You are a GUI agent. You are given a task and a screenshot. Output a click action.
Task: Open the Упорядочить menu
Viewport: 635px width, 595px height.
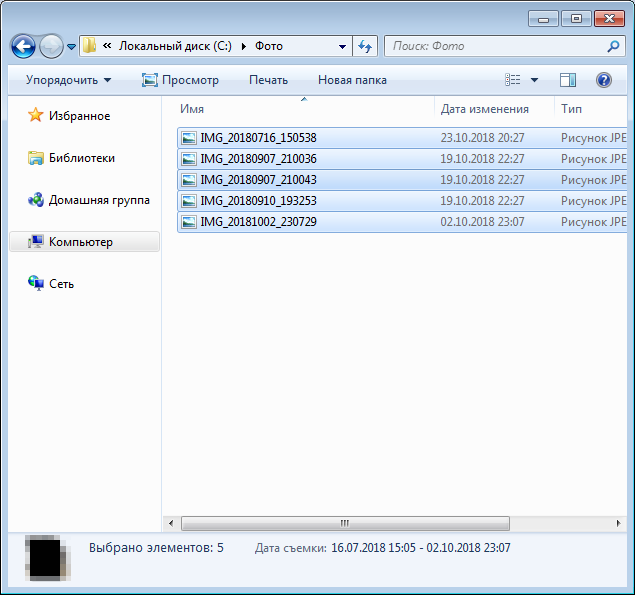pyautogui.click(x=68, y=80)
